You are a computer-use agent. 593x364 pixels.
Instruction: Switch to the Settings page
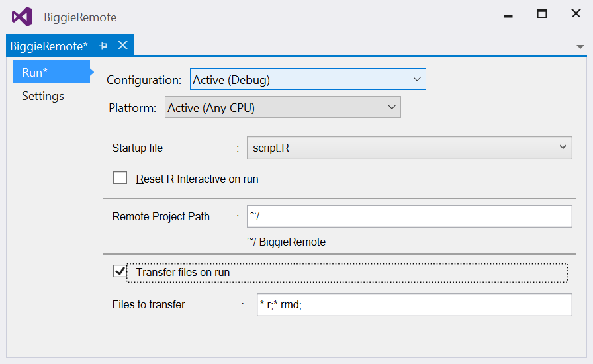coord(43,96)
